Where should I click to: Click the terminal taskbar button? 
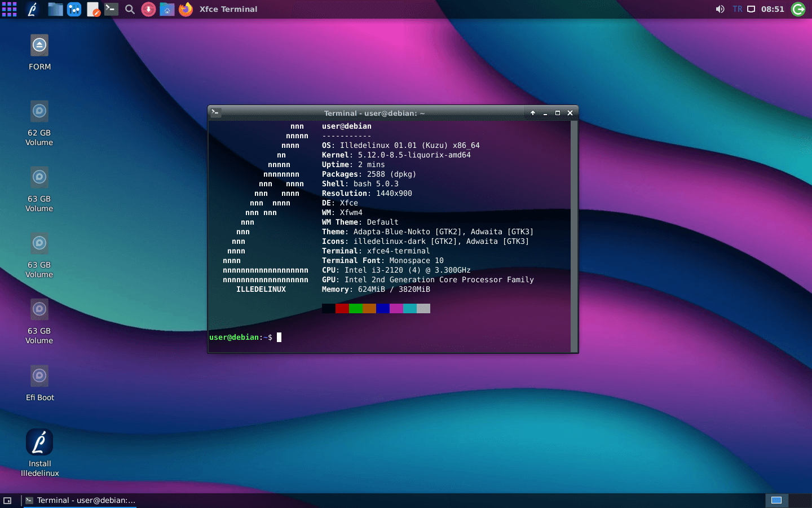point(80,500)
